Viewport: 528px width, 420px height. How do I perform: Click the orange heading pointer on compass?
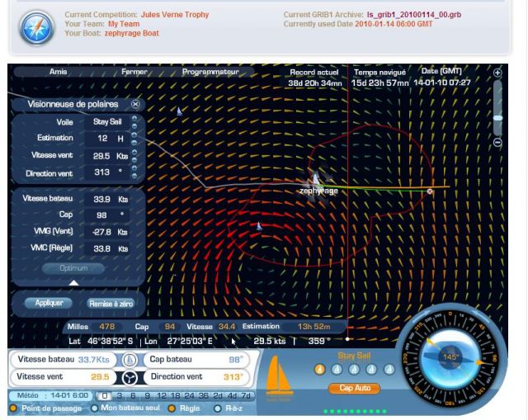coord(481,362)
